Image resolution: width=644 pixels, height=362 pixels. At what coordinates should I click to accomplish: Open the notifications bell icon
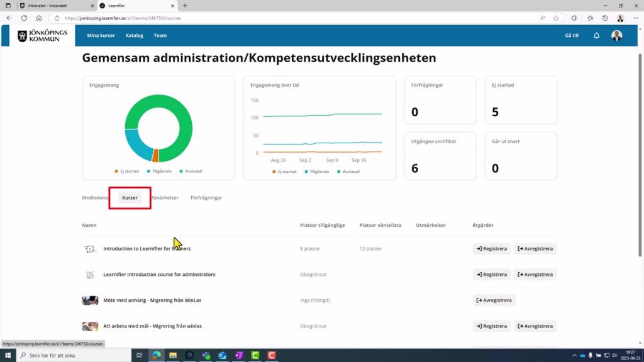coord(596,36)
